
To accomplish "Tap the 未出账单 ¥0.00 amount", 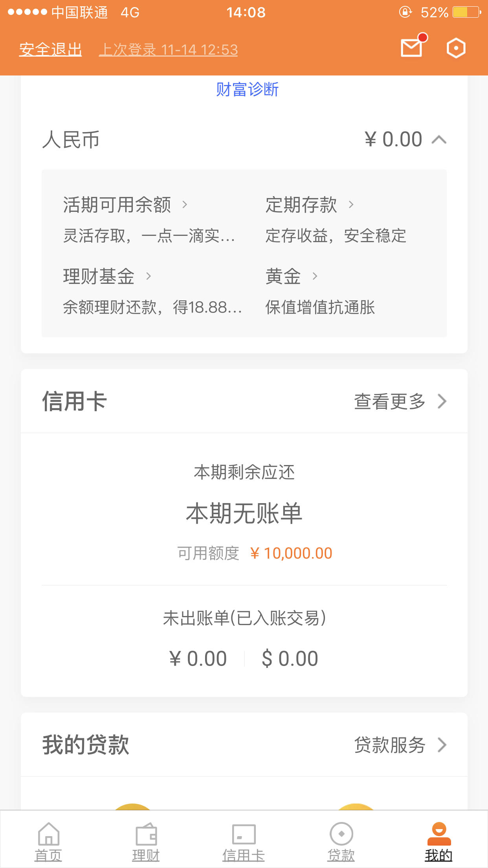I will click(198, 658).
